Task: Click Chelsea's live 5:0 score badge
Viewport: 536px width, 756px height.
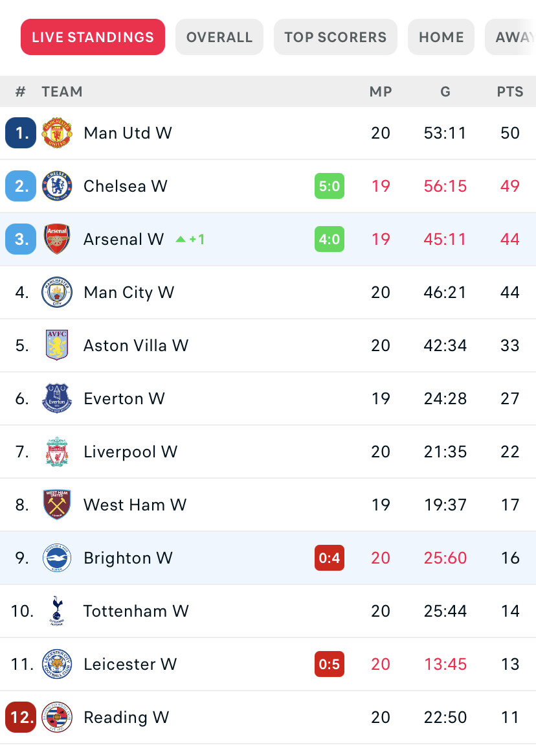Action: click(x=329, y=186)
